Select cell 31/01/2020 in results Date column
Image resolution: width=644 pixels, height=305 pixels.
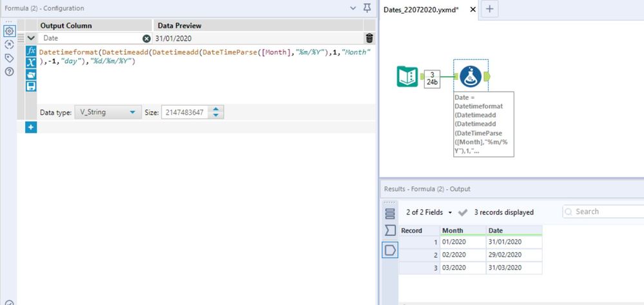514,242
